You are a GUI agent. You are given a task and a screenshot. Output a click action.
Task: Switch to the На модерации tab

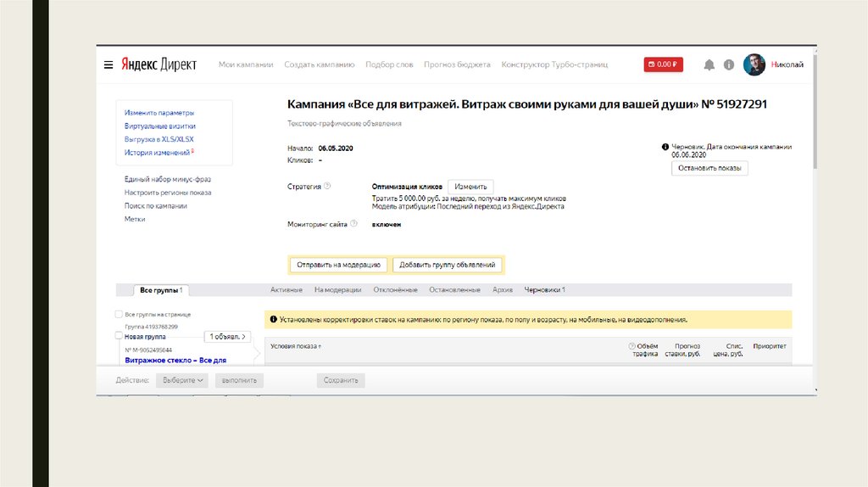coord(337,290)
